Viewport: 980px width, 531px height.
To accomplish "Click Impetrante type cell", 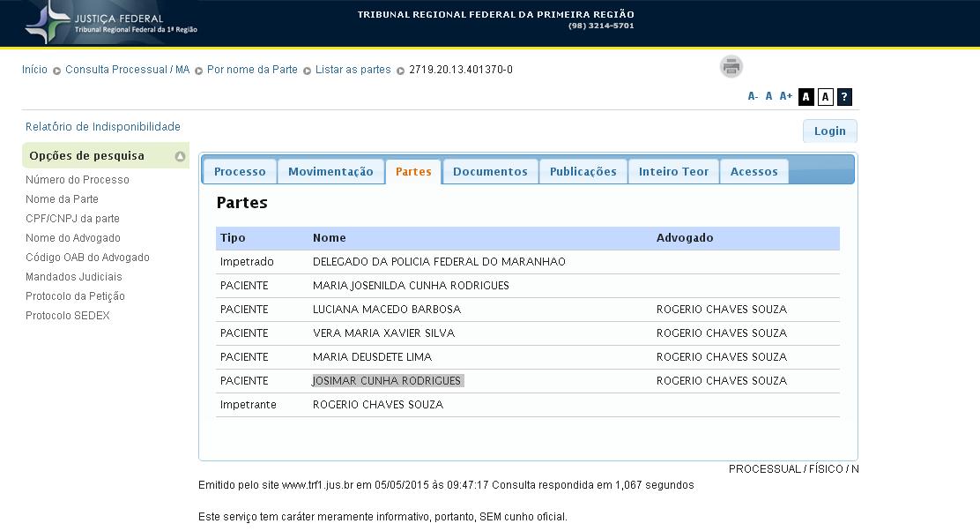I will (x=249, y=404).
